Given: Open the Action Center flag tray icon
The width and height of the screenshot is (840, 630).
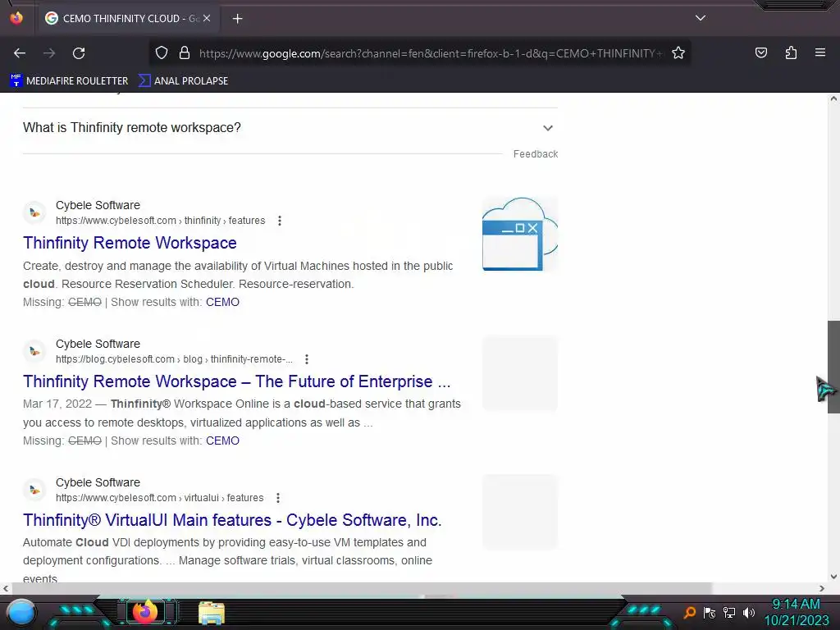Looking at the screenshot, I should [x=710, y=612].
